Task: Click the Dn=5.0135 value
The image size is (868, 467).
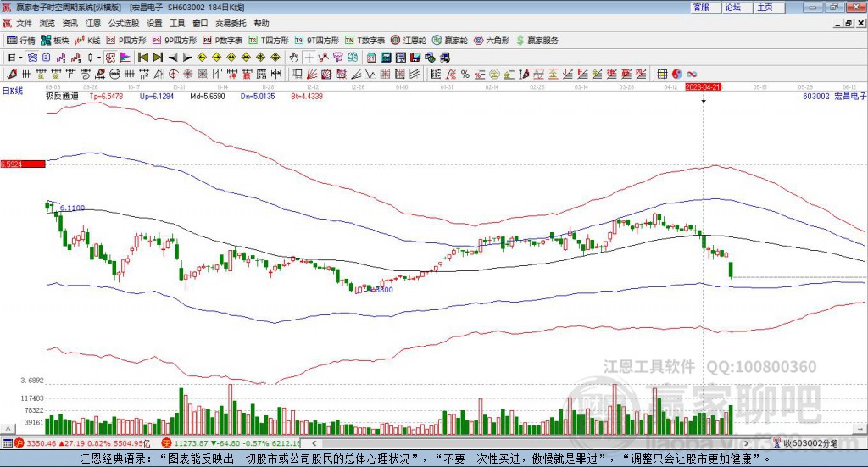Action: pyautogui.click(x=258, y=97)
